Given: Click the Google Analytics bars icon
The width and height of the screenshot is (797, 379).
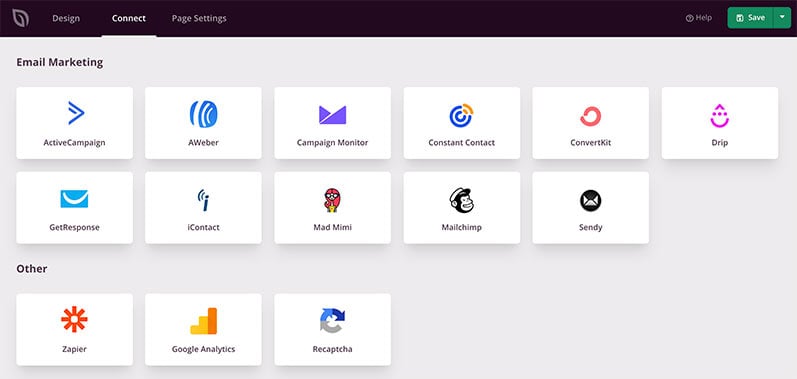Looking at the screenshot, I should (203, 321).
